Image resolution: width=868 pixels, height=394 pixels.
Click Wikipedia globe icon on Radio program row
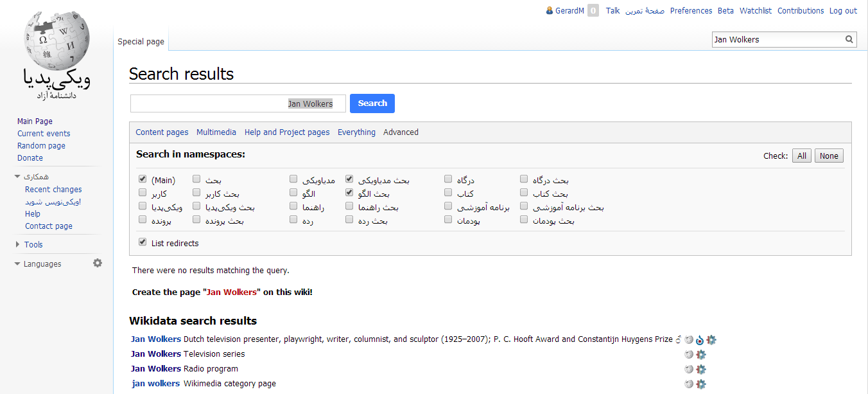[x=689, y=369]
